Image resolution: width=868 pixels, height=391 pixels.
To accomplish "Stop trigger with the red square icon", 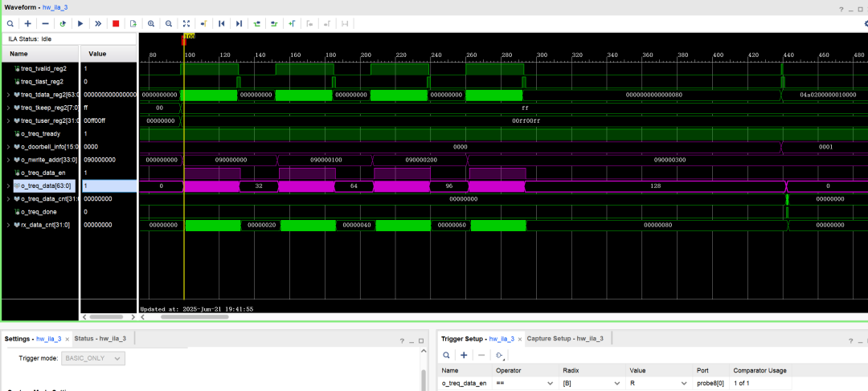I will (x=116, y=24).
